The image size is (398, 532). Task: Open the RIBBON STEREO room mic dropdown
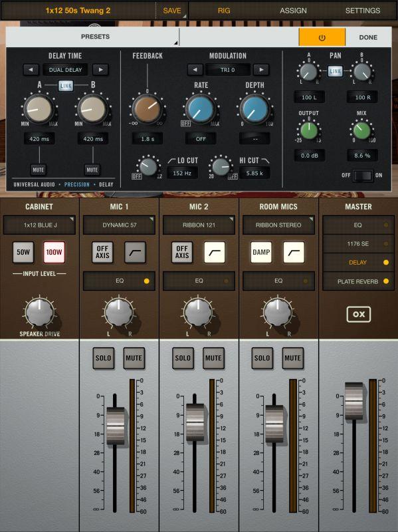(x=278, y=225)
